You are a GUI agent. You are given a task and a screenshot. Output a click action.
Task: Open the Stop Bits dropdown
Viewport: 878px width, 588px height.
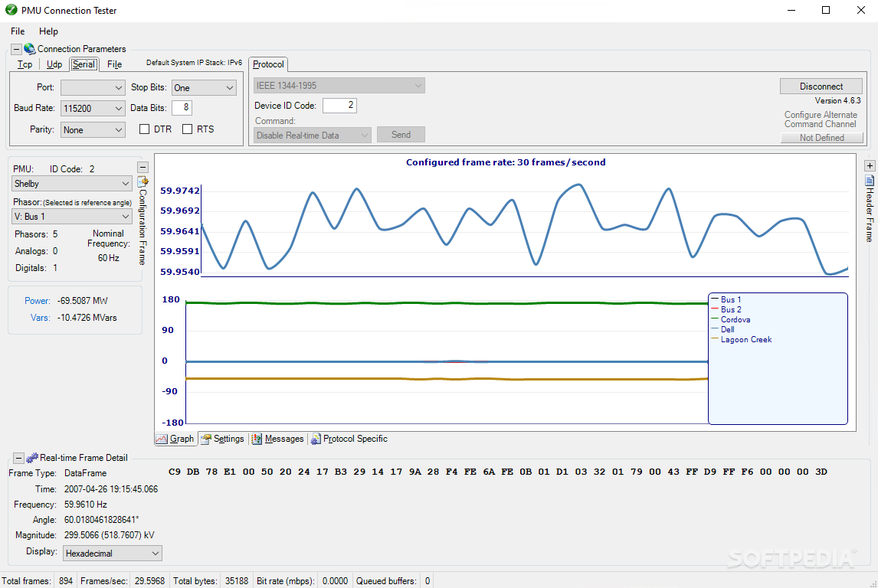pos(204,88)
